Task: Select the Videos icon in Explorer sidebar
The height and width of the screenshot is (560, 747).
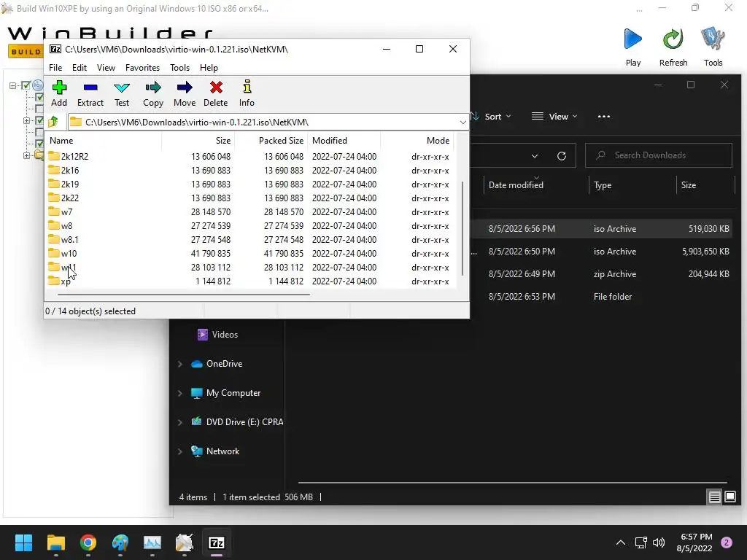Action: click(x=203, y=334)
